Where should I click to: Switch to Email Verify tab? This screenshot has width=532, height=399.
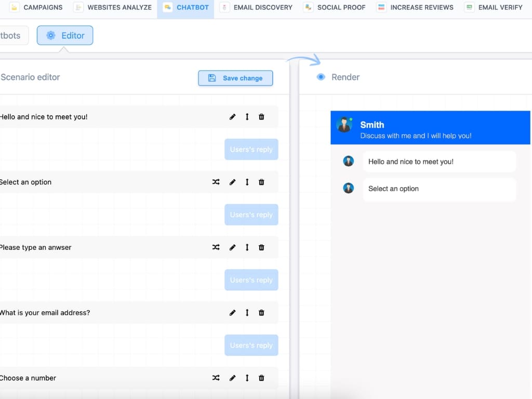[494, 7]
